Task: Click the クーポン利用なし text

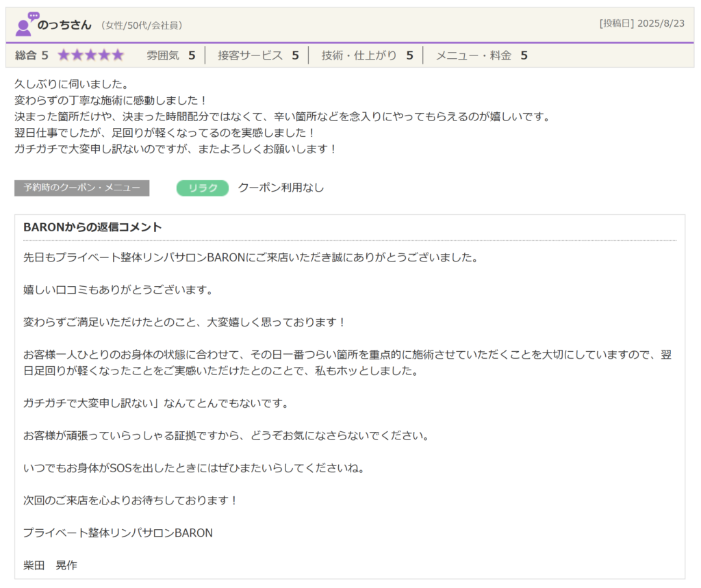Action: (x=281, y=188)
